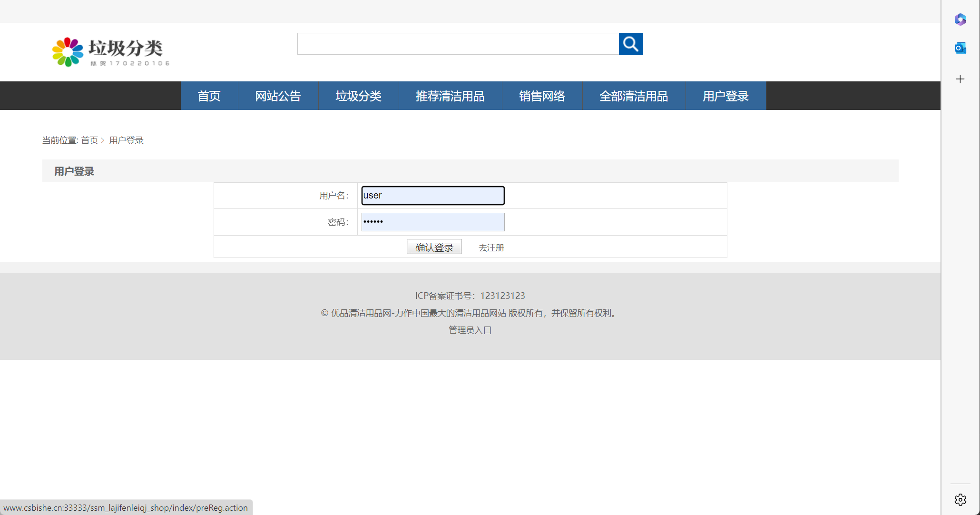This screenshot has height=515, width=980.
Task: Open Outlook from the Edge sidebar
Action: click(960, 48)
